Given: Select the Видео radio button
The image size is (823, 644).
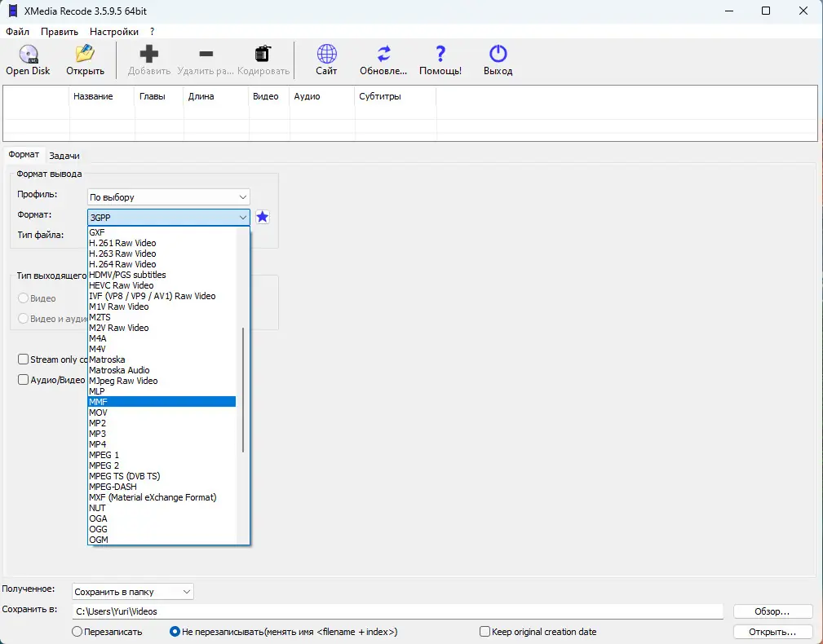Looking at the screenshot, I should click(23, 298).
